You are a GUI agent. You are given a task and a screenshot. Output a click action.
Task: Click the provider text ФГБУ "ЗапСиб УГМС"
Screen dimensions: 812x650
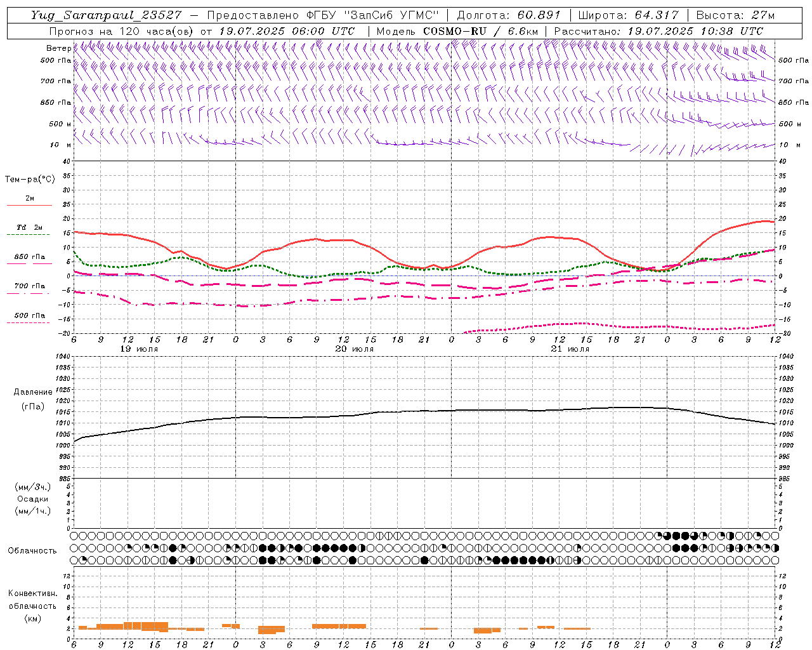click(x=373, y=15)
